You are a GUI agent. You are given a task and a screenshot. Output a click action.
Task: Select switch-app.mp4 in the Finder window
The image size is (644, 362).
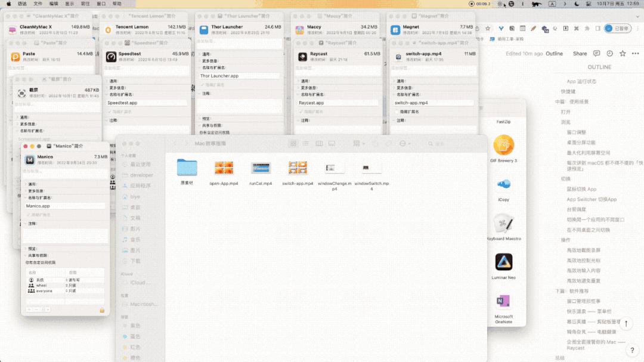pyautogui.click(x=298, y=168)
